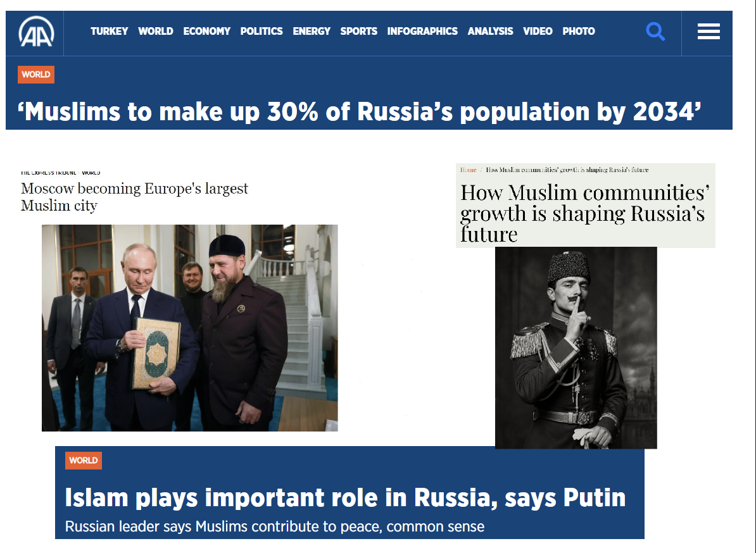Open the TURKEY nav section
This screenshot has width=756, height=553.
[x=109, y=31]
